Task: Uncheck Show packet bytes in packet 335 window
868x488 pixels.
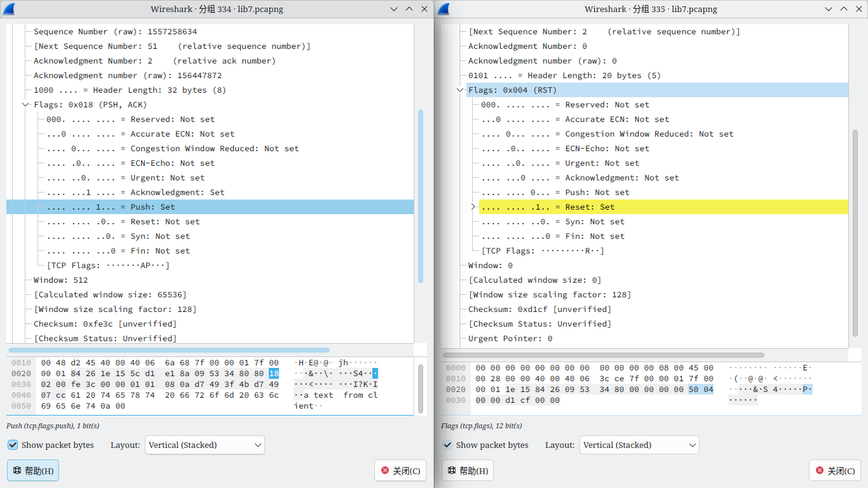Action: pos(447,445)
